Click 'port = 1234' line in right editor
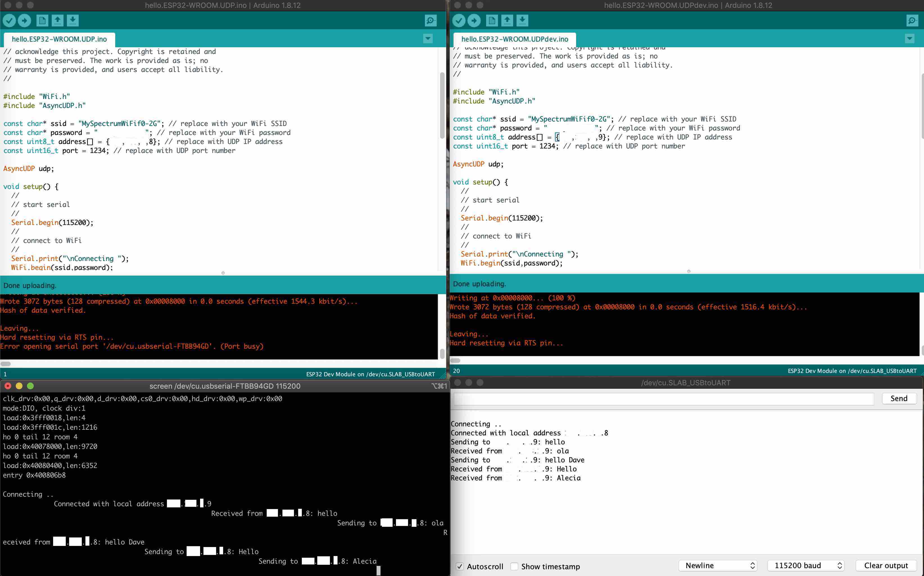 [569, 146]
